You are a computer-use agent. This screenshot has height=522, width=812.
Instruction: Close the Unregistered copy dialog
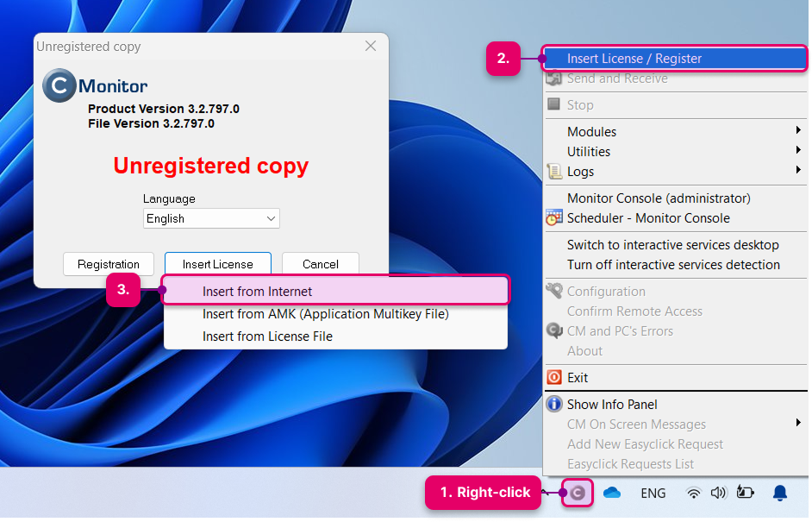point(371,46)
